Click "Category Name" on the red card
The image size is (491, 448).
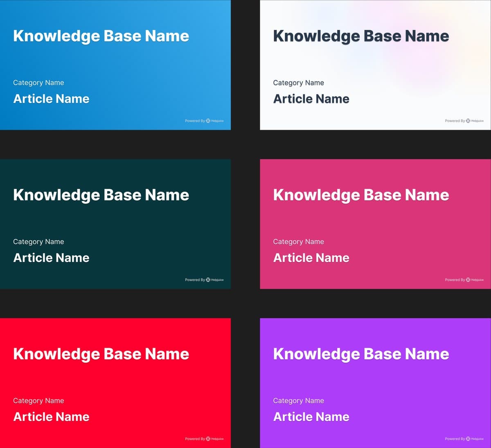tap(38, 401)
